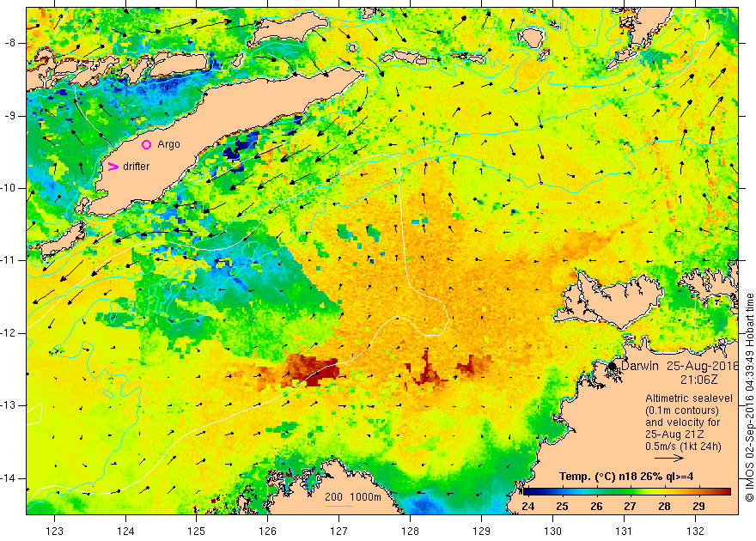The height and width of the screenshot is (541, 756).
Task: Click the '1000m' bathymetry contour label
Action: point(365,497)
